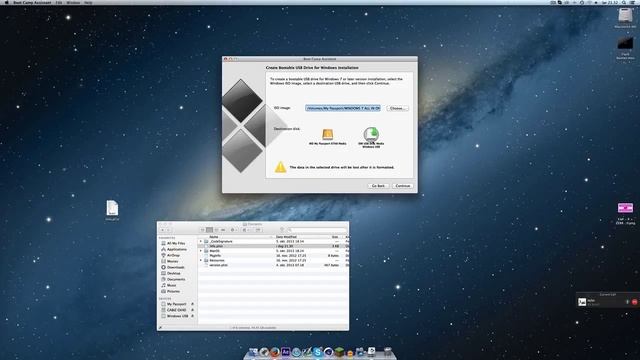Open the Window menu in menu bar
640x360 pixels.
tap(73, 2)
